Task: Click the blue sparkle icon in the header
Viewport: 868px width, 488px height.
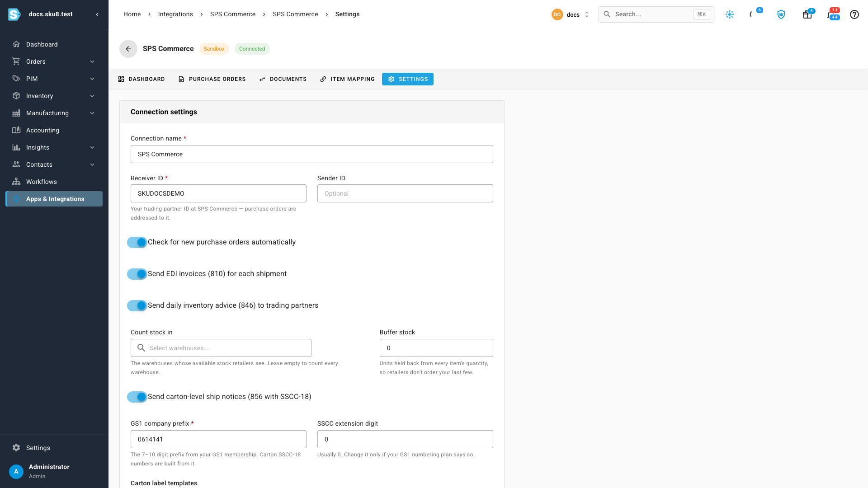Action: click(x=730, y=14)
